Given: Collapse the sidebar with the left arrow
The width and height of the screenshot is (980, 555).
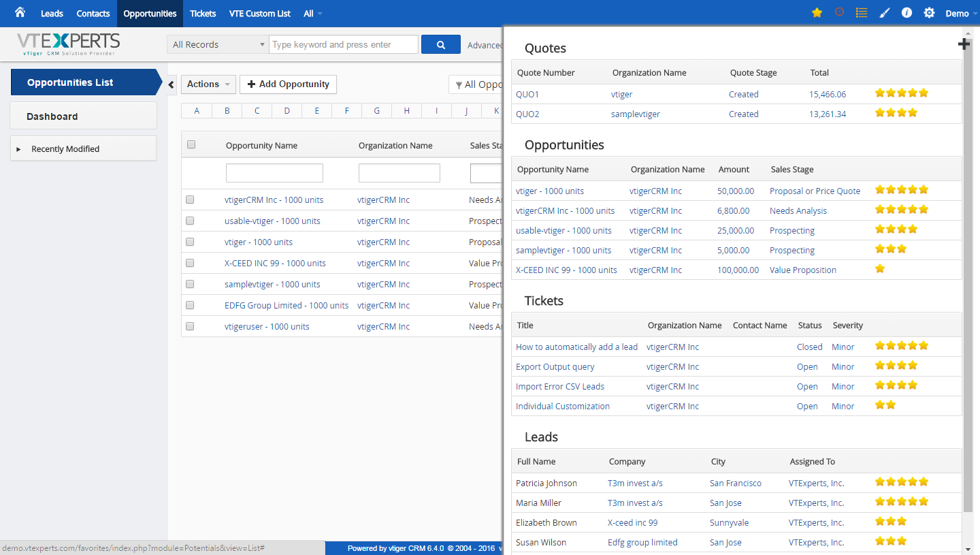Looking at the screenshot, I should [171, 84].
